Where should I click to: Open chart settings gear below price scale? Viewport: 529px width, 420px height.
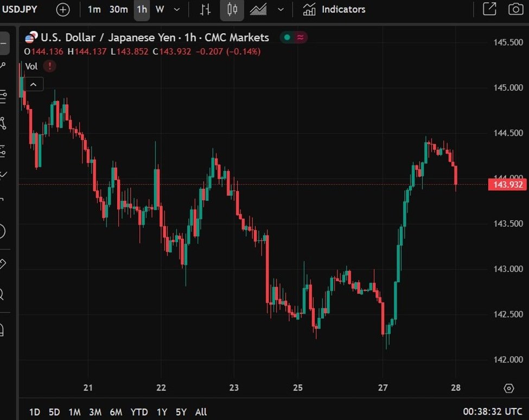click(508, 388)
